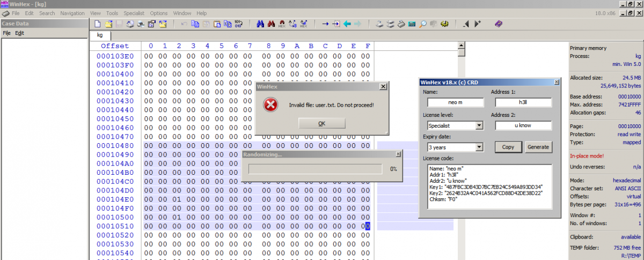Close the Randomizing progress dialog

point(398,154)
